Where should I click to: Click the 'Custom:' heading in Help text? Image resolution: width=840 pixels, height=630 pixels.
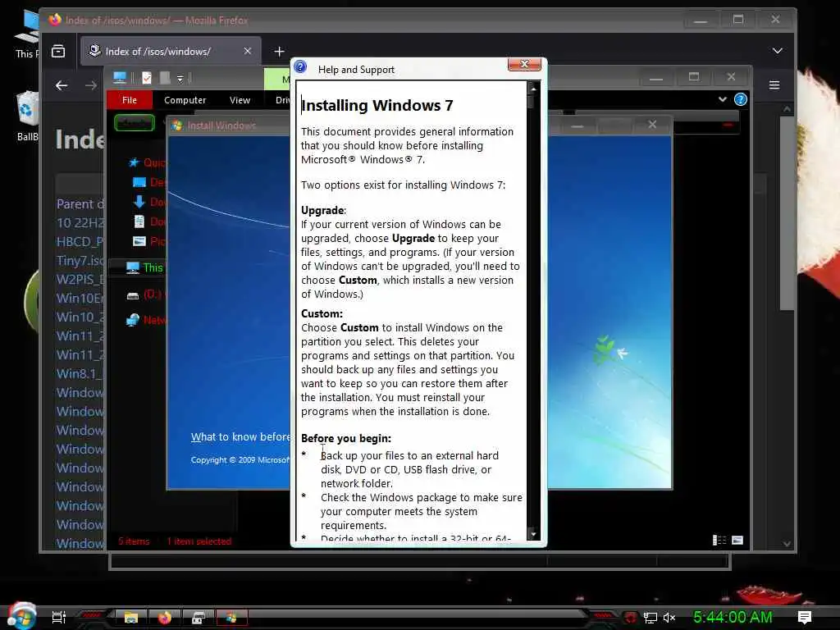pyautogui.click(x=322, y=314)
